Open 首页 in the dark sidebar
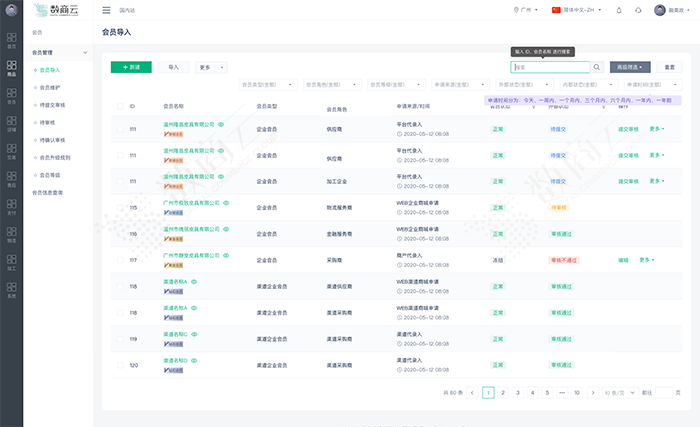The image size is (700, 427). [11, 41]
